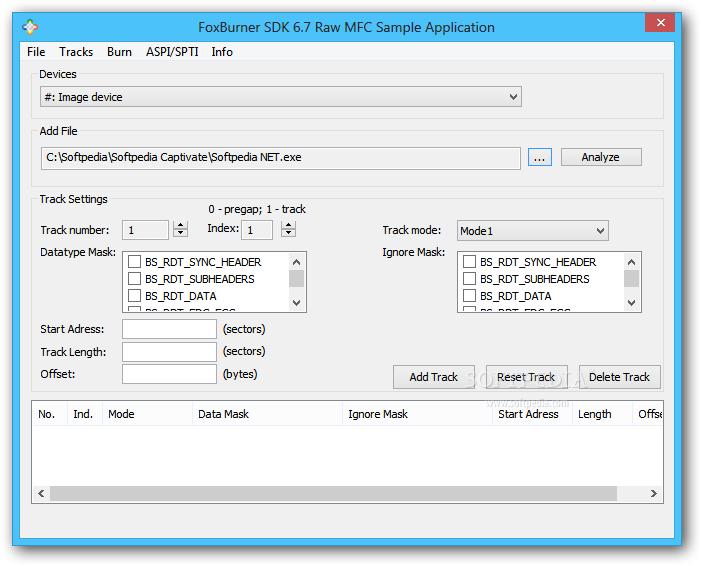Click the Mode column header

(x=148, y=414)
